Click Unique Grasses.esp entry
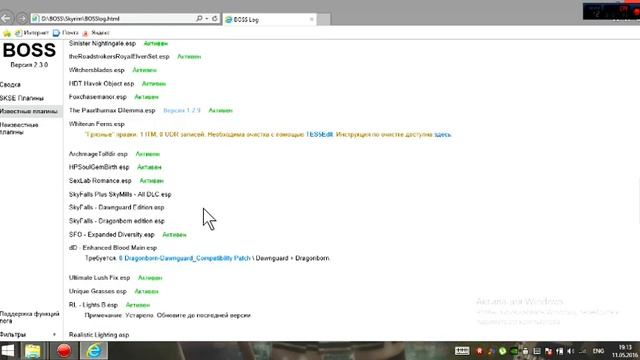Viewport: 640px width, 360px height. [98, 291]
